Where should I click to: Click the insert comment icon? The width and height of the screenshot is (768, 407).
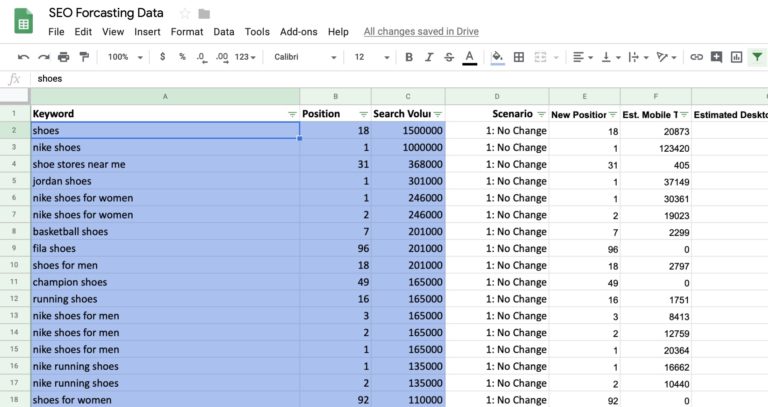[717, 57]
